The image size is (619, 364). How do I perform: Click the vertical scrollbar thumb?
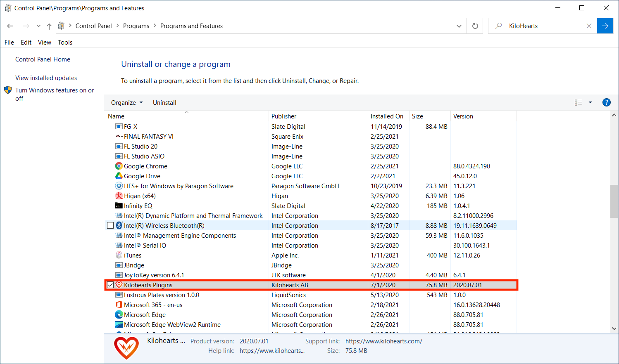[x=614, y=201]
